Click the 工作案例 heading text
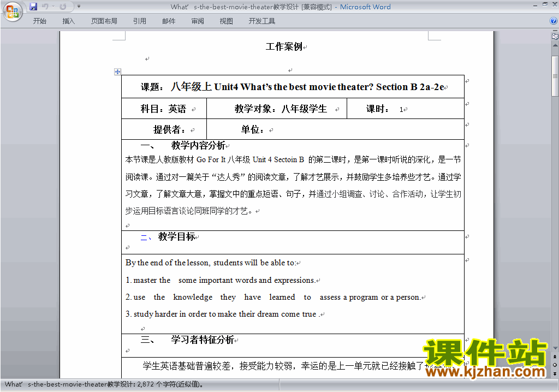 tap(284, 47)
